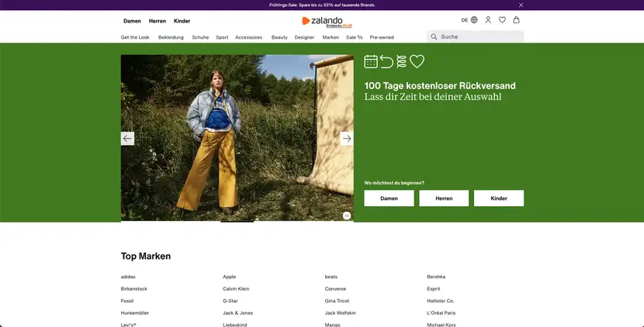Image resolution: width=644 pixels, height=327 pixels.
Task: Open the Birkenstock brand link
Action: 134,289
